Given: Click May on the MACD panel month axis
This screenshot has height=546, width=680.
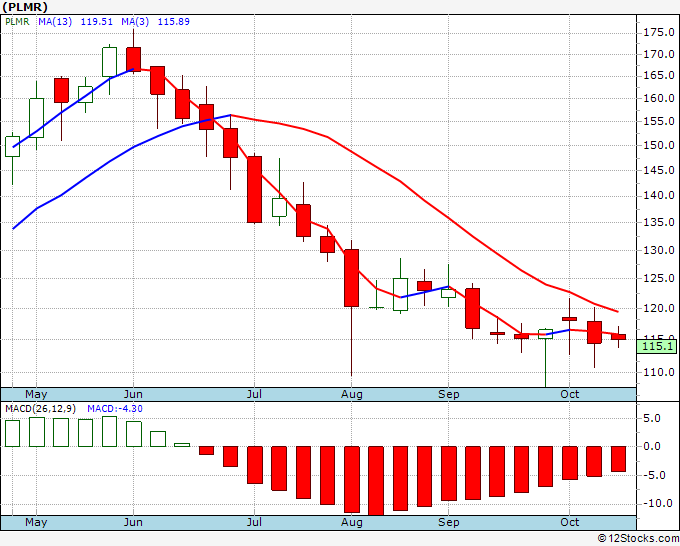Looking at the screenshot, I should pos(36,522).
